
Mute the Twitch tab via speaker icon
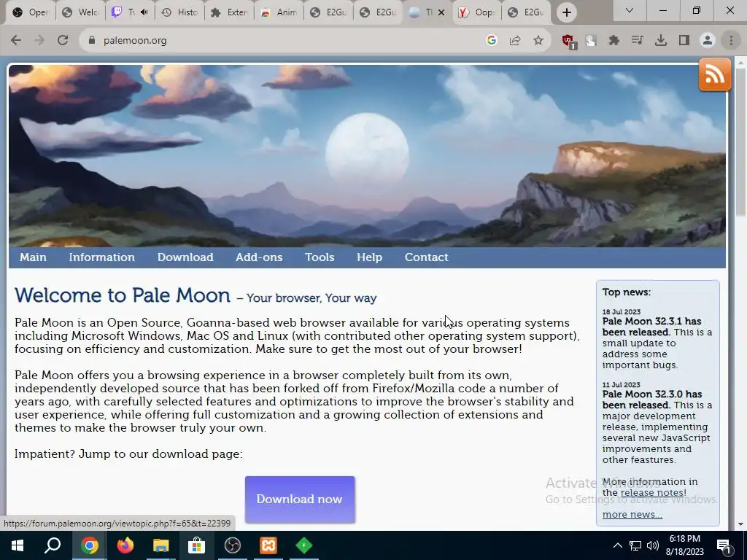(x=145, y=12)
